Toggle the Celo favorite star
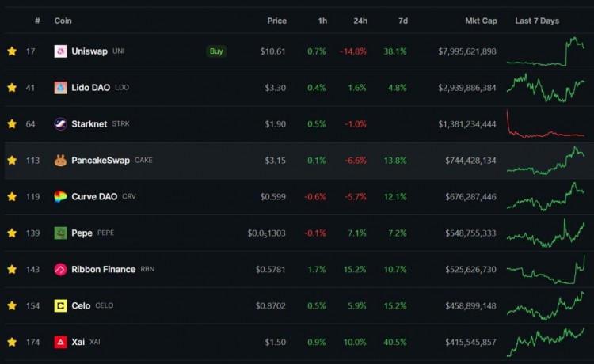594x364 pixels. point(12,305)
